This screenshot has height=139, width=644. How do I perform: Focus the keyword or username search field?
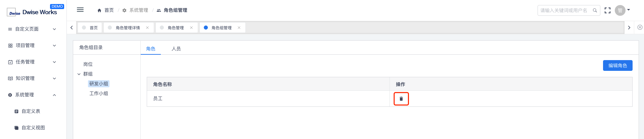564,10
